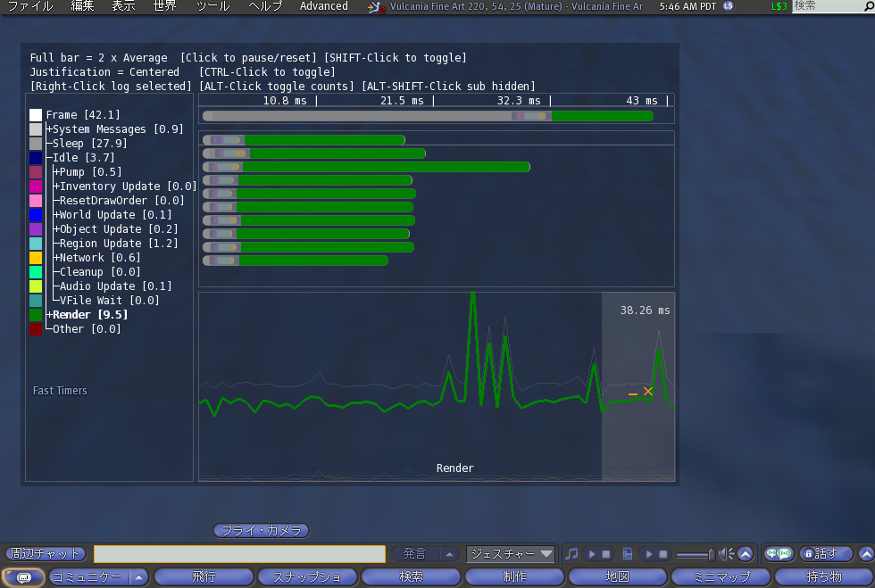This screenshot has width=875, height=588.
Task: Click the mute speaker icon
Action: (727, 554)
